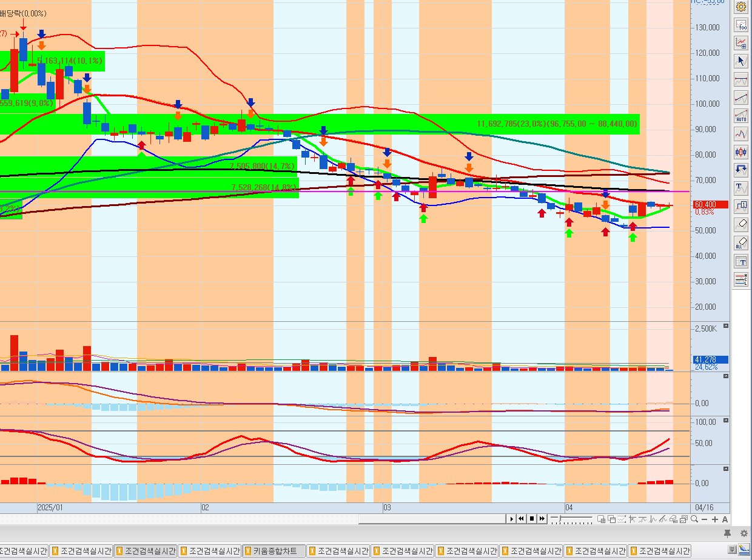Open the tab list dropdown at bottom right
This screenshot has width=752, height=560.
(x=733, y=550)
